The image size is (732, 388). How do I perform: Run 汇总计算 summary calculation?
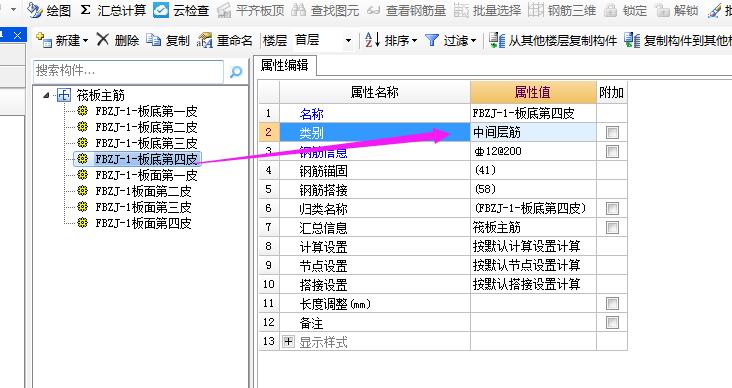tap(113, 10)
